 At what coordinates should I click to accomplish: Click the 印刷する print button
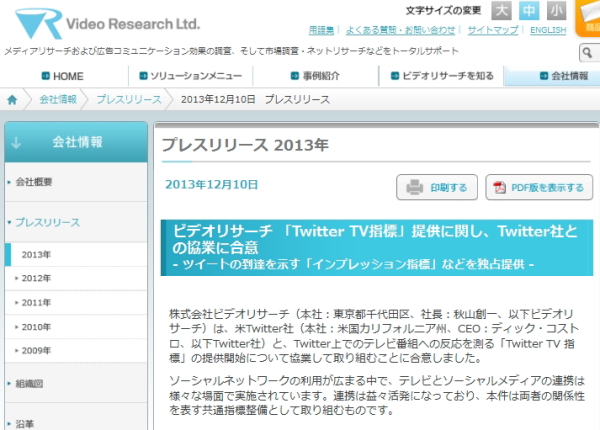437,187
